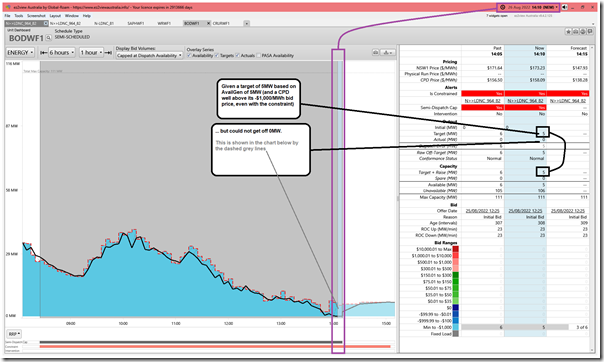Open the ENERGY commodity dropdown

pyautogui.click(x=20, y=52)
